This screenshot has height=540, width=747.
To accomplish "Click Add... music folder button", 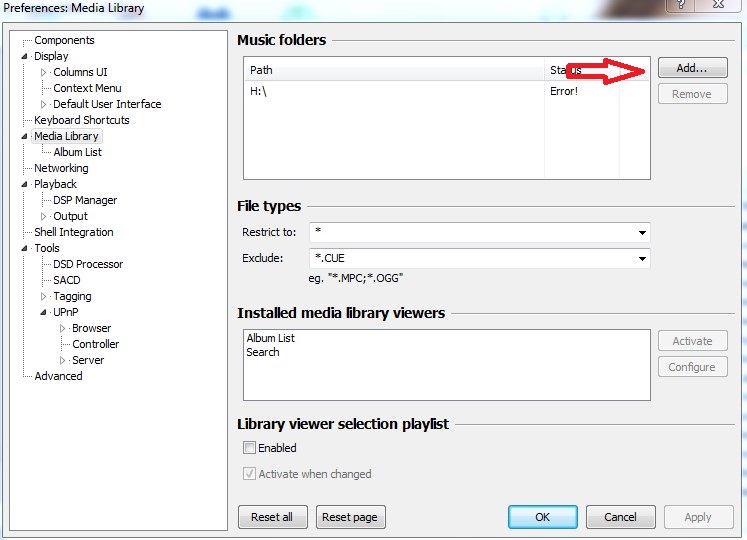I will pos(693,68).
